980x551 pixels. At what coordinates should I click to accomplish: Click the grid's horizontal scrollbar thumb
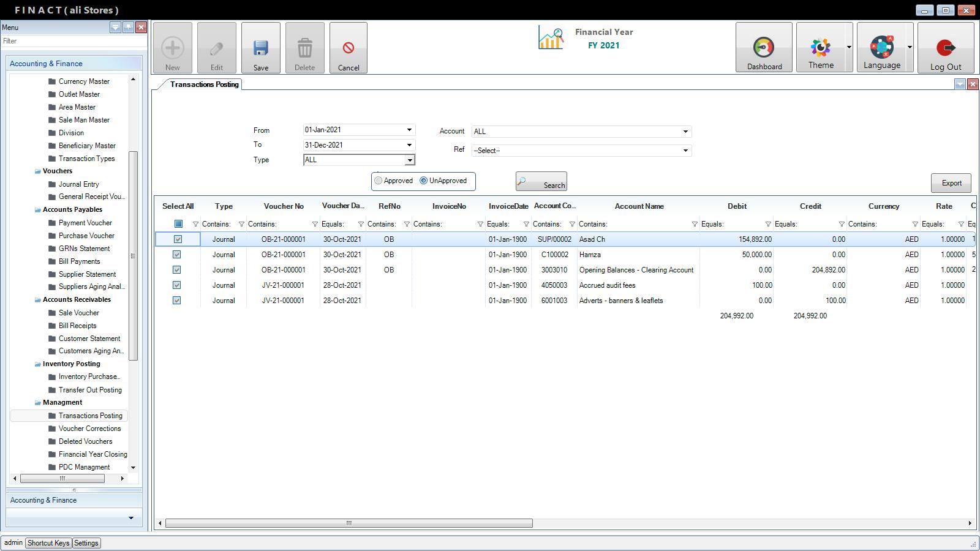point(349,523)
